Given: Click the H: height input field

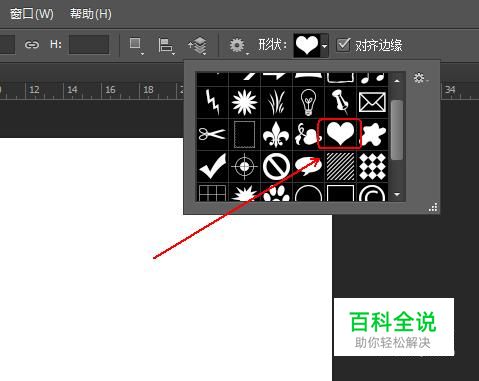Looking at the screenshot, I should click(89, 44).
